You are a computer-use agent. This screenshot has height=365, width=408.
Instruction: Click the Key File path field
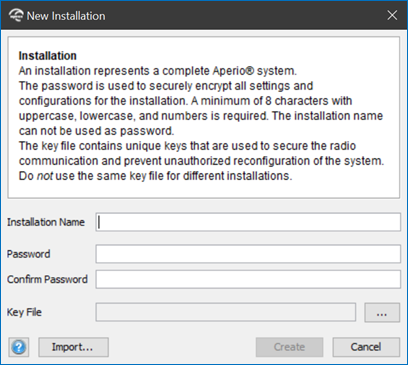point(226,312)
